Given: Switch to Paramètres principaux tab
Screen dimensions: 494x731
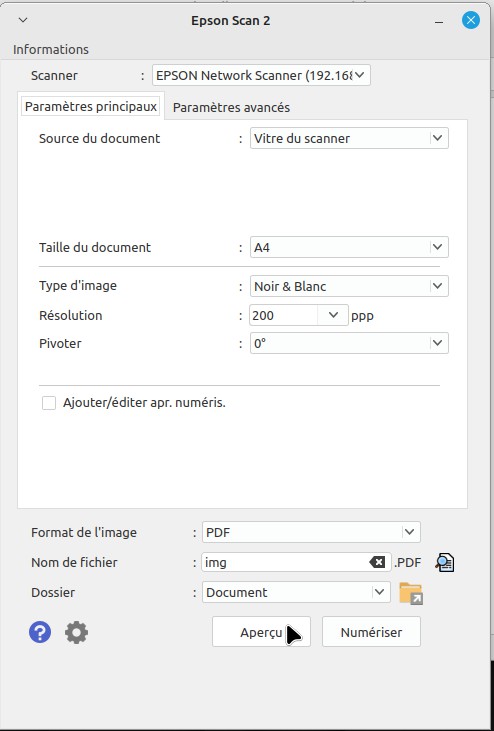Looking at the screenshot, I should pyautogui.click(x=91, y=107).
